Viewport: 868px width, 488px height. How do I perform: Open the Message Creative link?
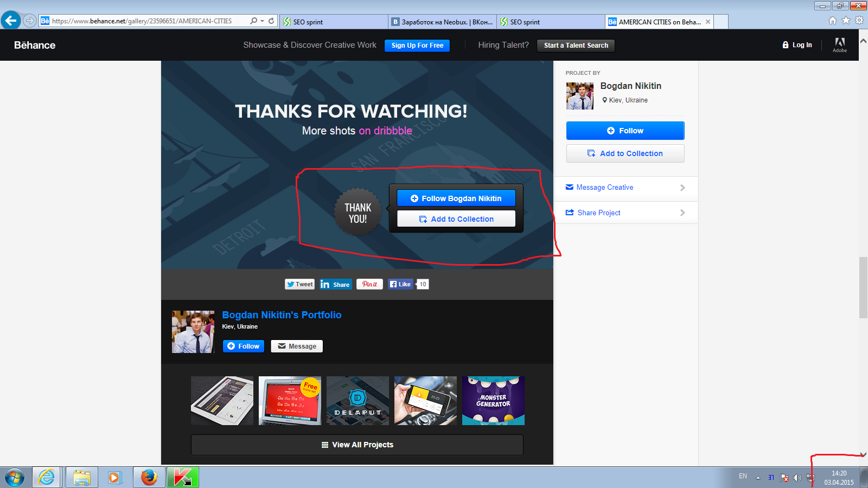click(x=605, y=188)
